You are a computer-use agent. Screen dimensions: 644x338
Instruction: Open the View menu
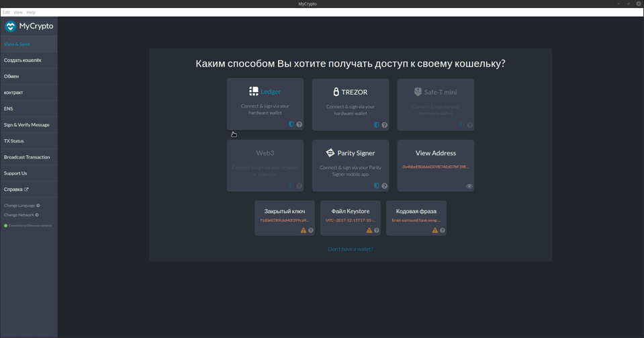pos(18,12)
